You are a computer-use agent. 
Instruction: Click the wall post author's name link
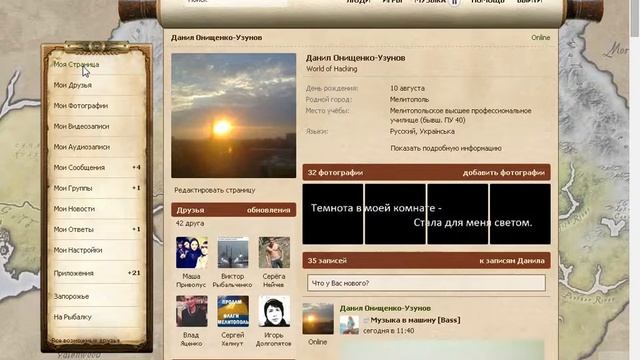coord(385,308)
